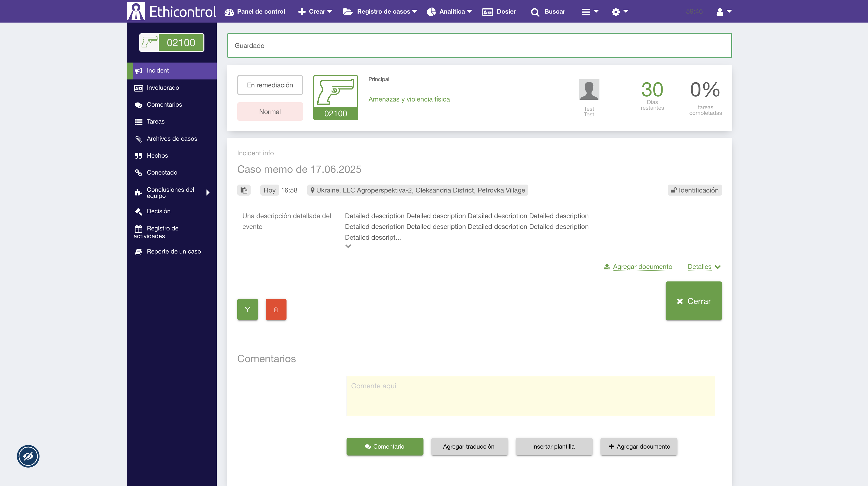Image resolution: width=868 pixels, height=486 pixels.
Task: Expand the truncated detailed description chevron
Action: [x=348, y=246]
